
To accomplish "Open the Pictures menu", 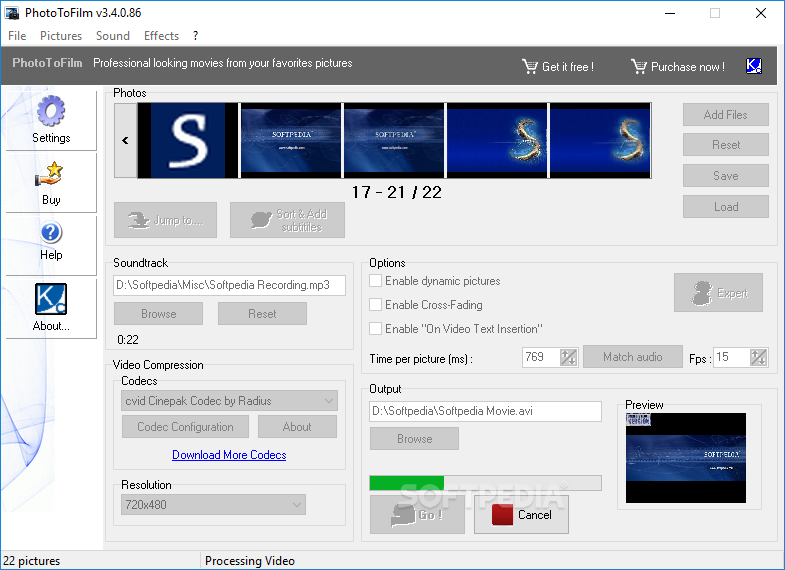I will 61,36.
